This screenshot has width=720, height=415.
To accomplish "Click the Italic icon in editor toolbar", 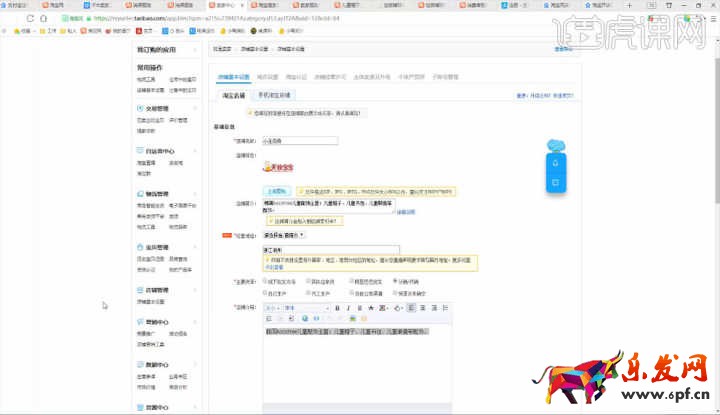I will [x=346, y=308].
